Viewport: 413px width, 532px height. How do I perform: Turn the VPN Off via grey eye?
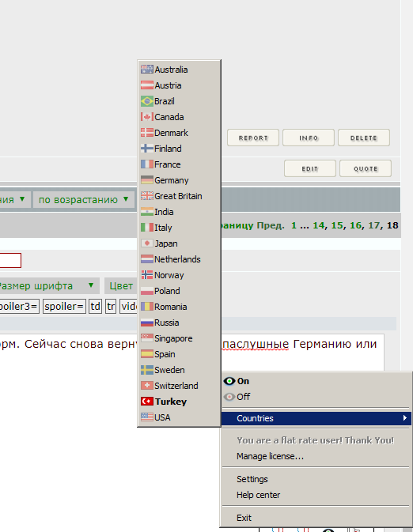tap(229, 397)
